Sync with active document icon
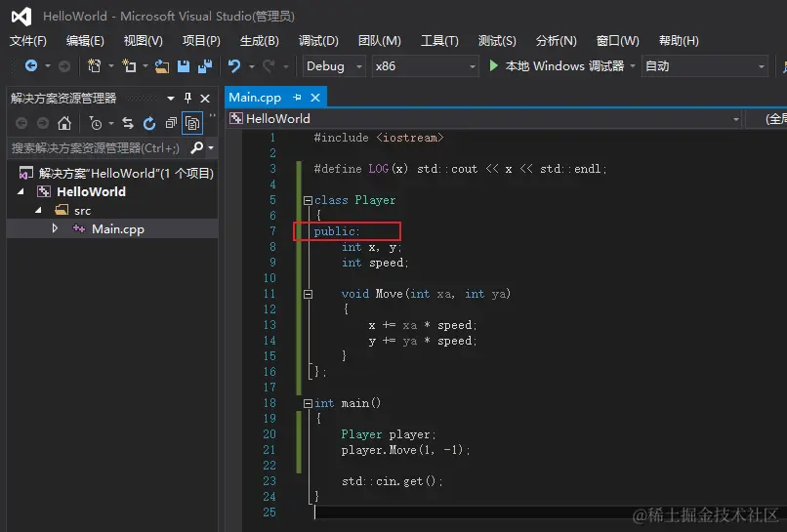 [x=128, y=123]
